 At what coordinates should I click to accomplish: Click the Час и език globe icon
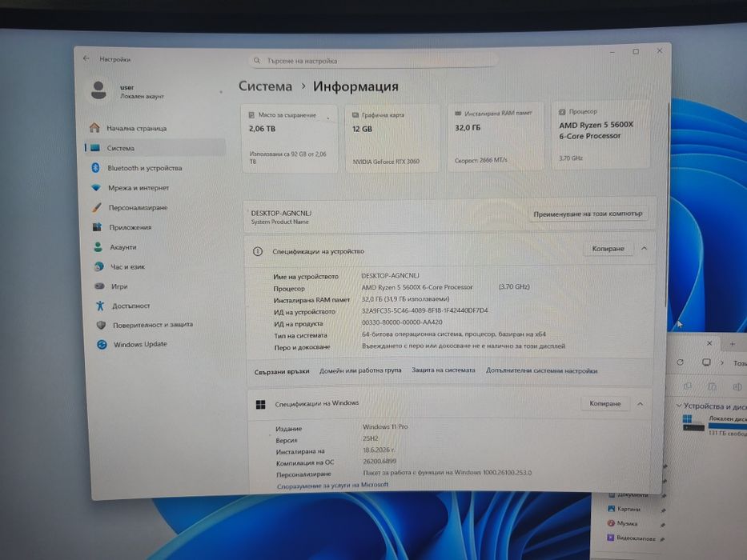coord(99,266)
